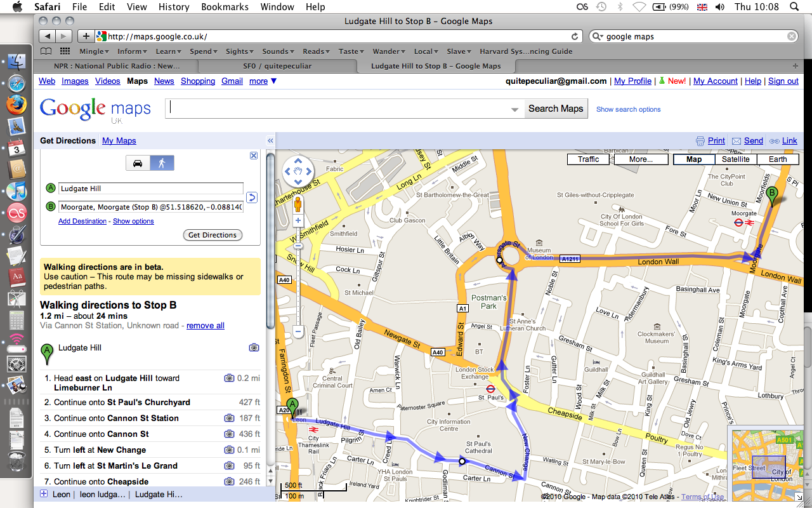Select the walking directions mode icon
This screenshot has width=812, height=508.
(162, 163)
